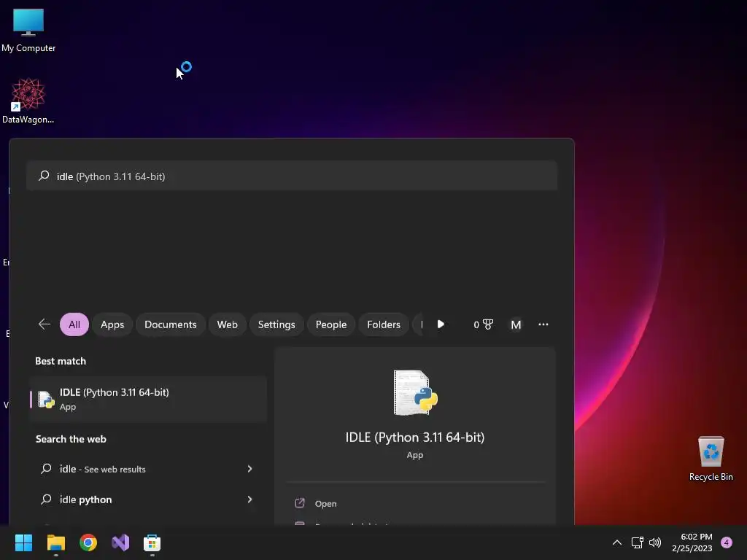Viewport: 747px width, 560px height.
Task: Expand chevron for idle python suggestion
Action: click(x=249, y=499)
